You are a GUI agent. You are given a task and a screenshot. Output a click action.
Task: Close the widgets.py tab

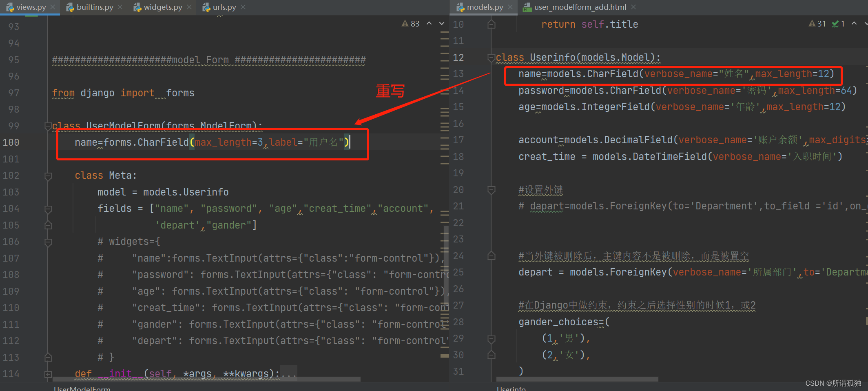(x=189, y=7)
